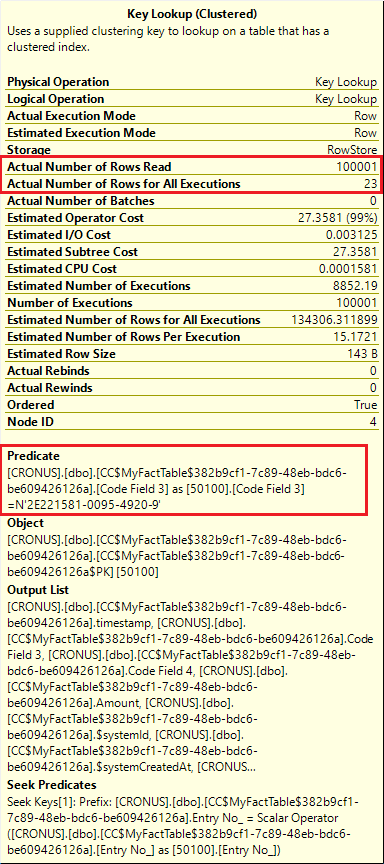Click the predicate value N'2E221581-0095-4920-9'
Screen dimensions: 384x864
click(x=89, y=504)
